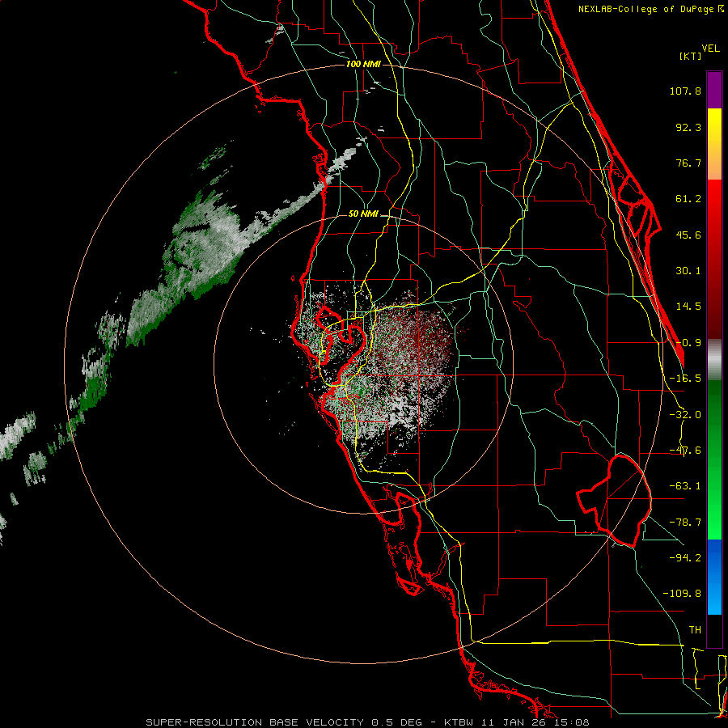The width and height of the screenshot is (728, 728).
Task: Click the NEXLAB-College of DuPage credit text
Action: pos(651,9)
